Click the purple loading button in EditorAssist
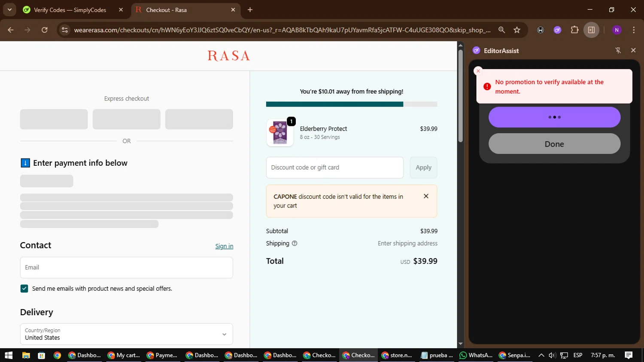The height and width of the screenshot is (362, 644). click(x=554, y=117)
